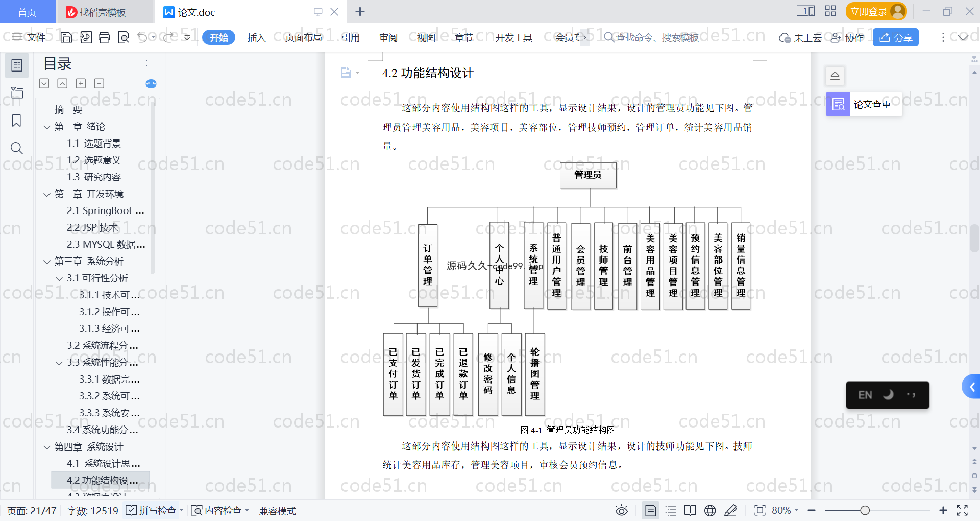
Task: Click the Print icon
Action: click(105, 37)
